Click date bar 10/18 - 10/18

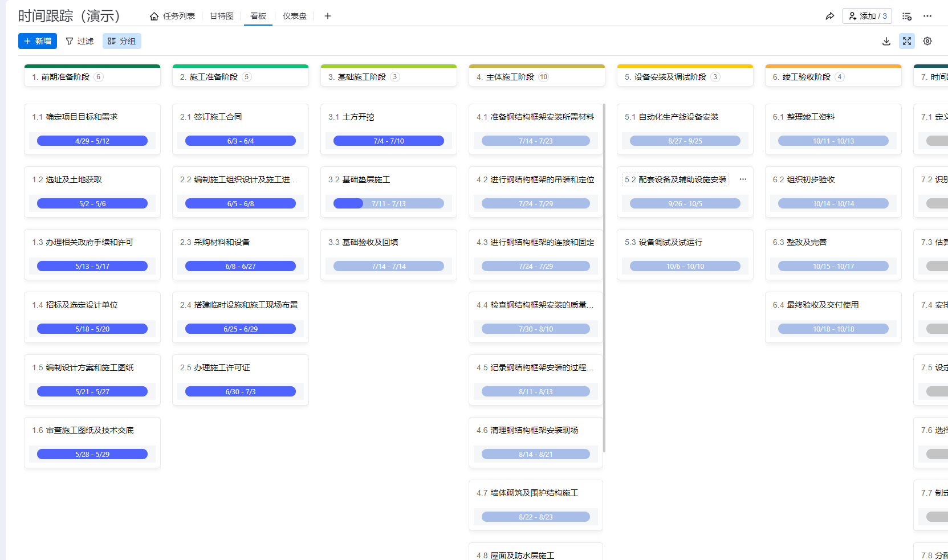[x=833, y=329]
